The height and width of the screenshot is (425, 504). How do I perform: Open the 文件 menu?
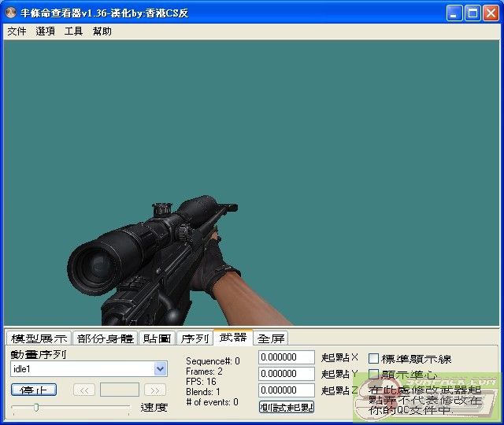(x=17, y=31)
